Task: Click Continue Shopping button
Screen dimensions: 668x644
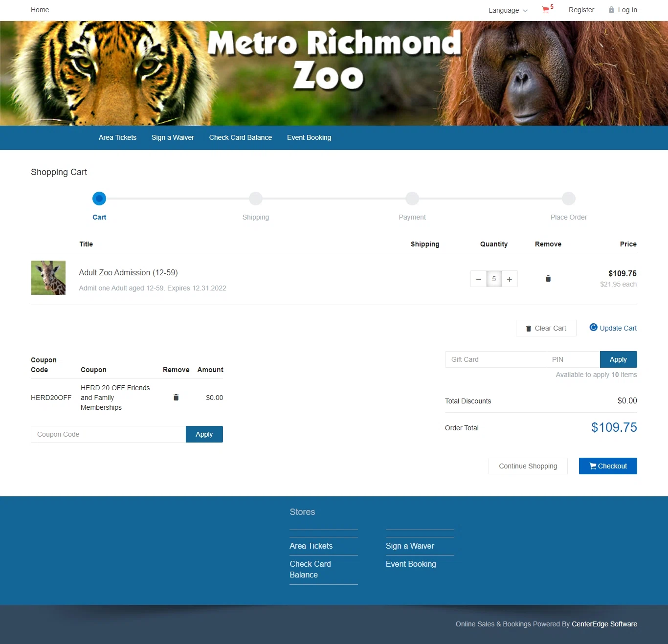Action: click(528, 466)
